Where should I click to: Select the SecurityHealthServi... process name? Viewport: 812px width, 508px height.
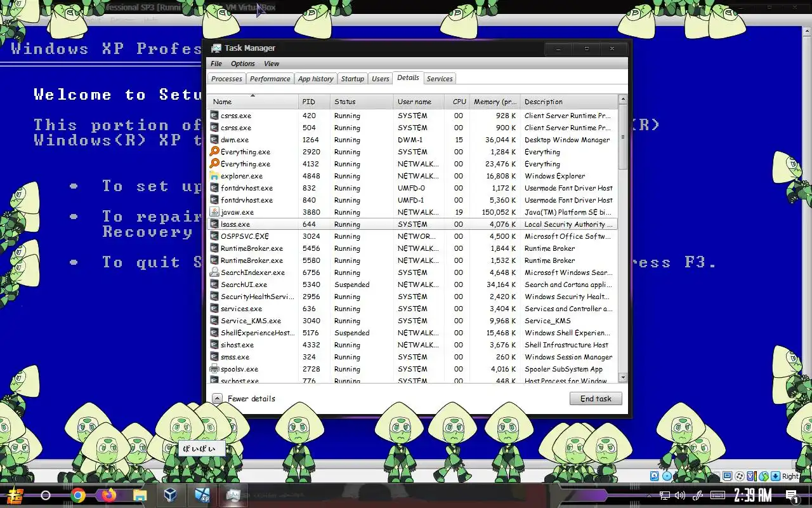[x=258, y=297]
